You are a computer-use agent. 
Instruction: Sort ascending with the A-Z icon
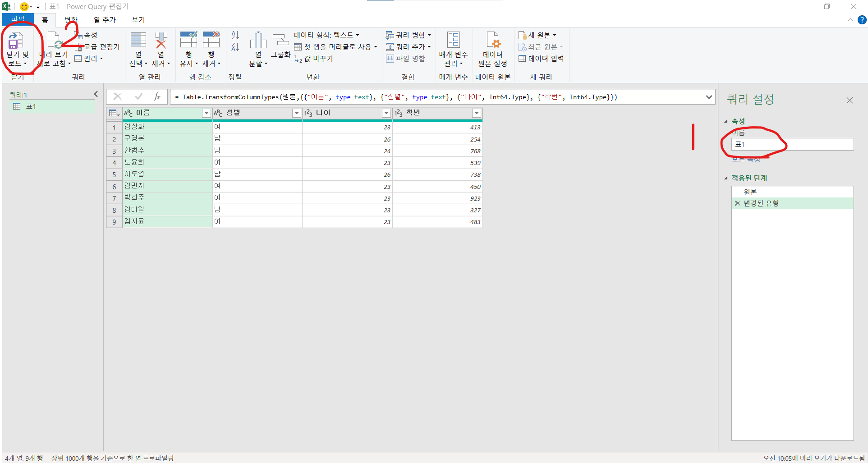click(235, 35)
